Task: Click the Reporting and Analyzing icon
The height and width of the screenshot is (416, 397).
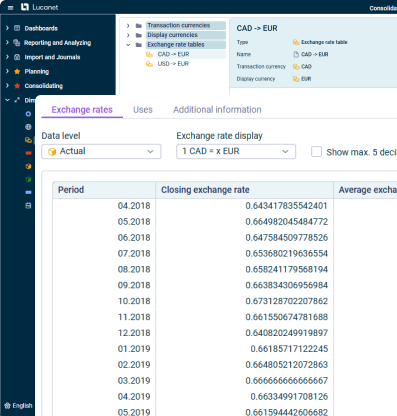Action: [x=17, y=42]
